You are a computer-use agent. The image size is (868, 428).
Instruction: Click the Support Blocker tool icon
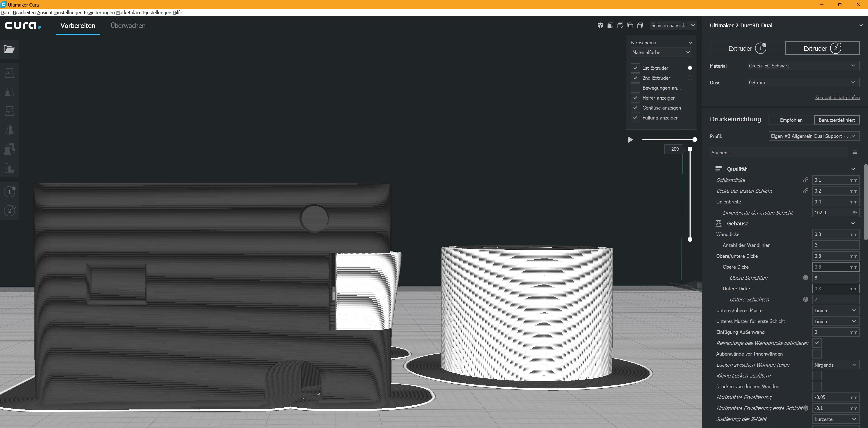(x=9, y=168)
